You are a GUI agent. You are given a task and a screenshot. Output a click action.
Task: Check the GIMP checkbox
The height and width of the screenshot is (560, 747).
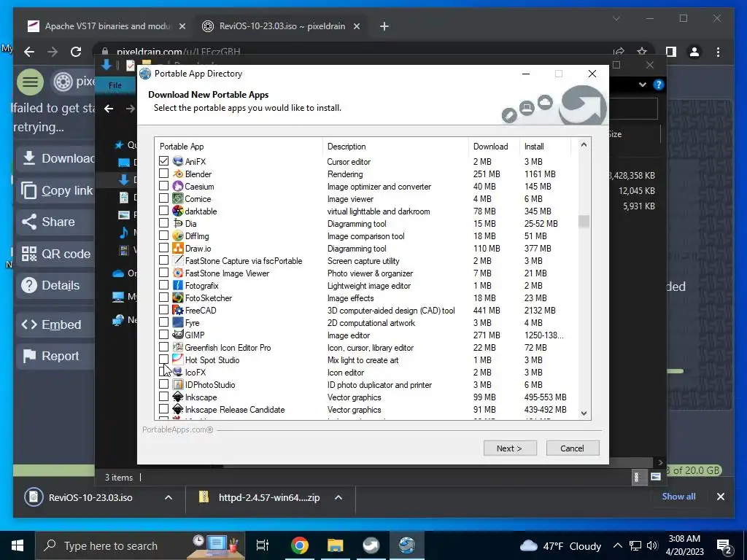163,334
